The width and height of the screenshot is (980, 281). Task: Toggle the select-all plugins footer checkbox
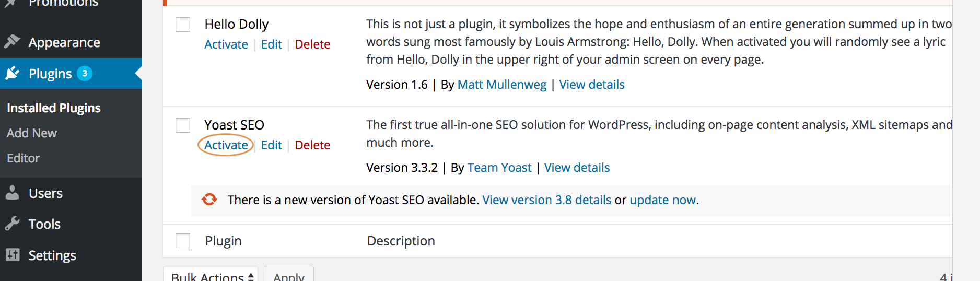click(x=183, y=241)
